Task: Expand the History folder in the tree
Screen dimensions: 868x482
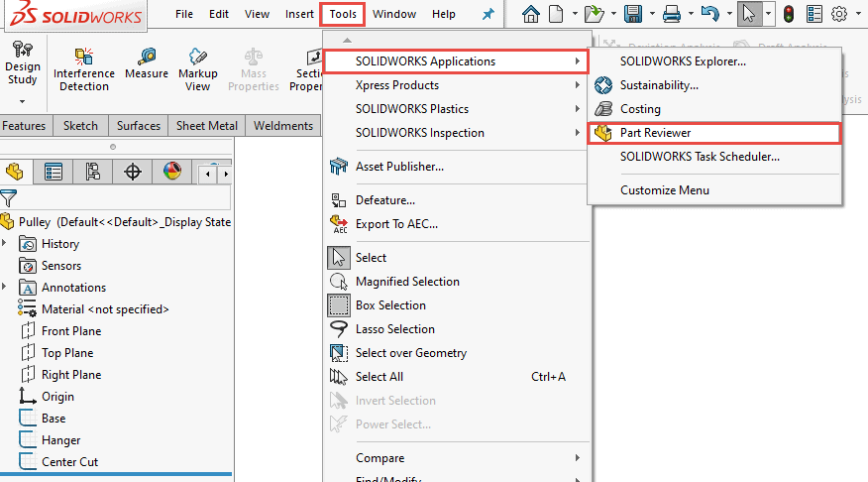Action: click(4, 243)
